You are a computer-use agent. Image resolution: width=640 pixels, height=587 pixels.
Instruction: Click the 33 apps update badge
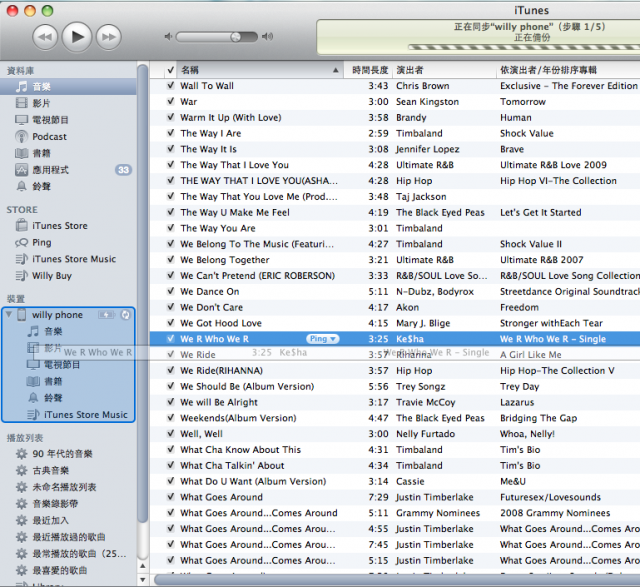click(123, 170)
